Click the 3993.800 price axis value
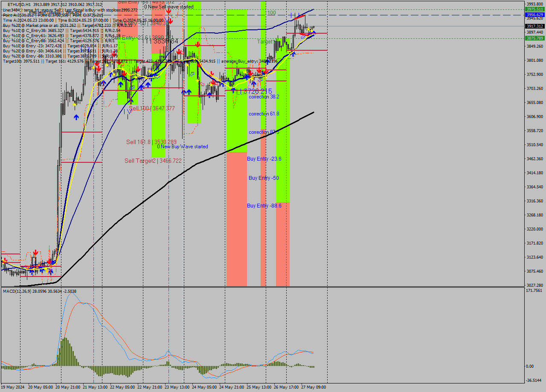This screenshot has width=546, height=392. [535, 4]
